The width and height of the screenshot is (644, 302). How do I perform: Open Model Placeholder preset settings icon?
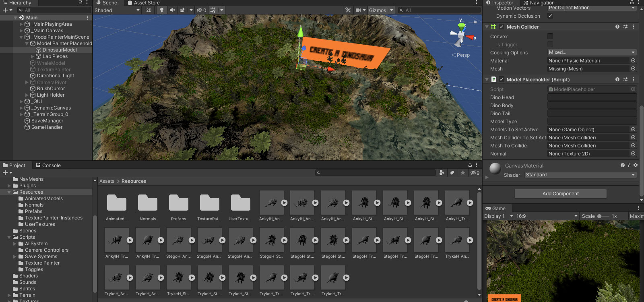coord(625,79)
